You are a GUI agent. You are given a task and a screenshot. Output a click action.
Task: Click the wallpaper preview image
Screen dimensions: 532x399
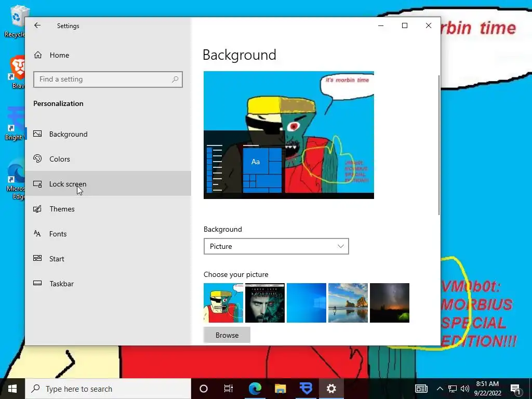pyautogui.click(x=289, y=135)
